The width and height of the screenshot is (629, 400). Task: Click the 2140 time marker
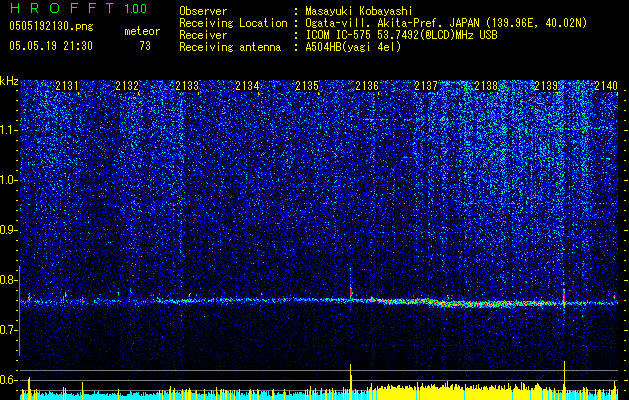606,85
